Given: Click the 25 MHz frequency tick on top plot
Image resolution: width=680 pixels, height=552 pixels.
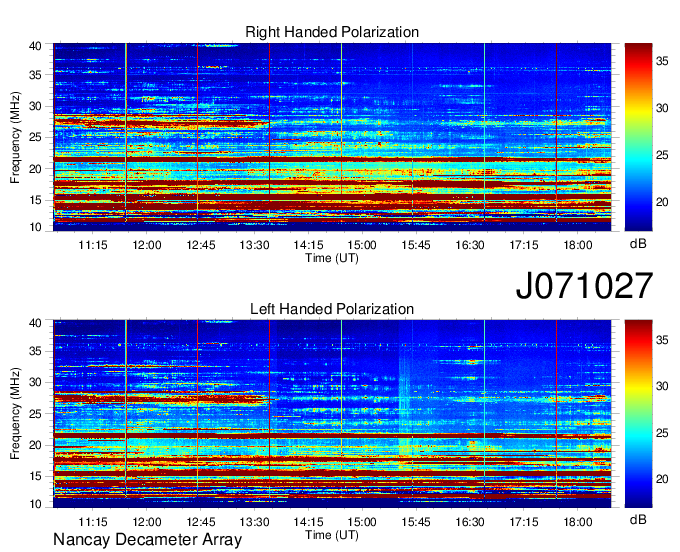Looking at the screenshot, I should tap(35, 137).
